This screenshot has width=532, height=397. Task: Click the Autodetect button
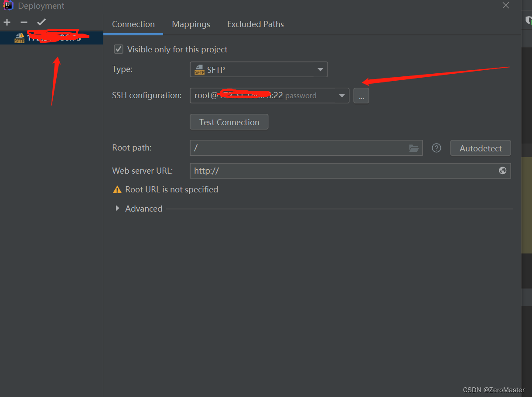point(481,148)
